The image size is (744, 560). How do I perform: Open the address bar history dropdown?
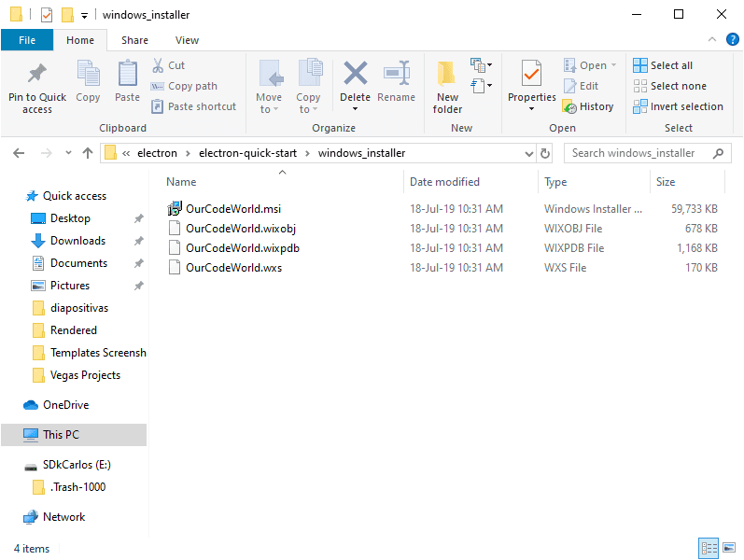pos(529,153)
